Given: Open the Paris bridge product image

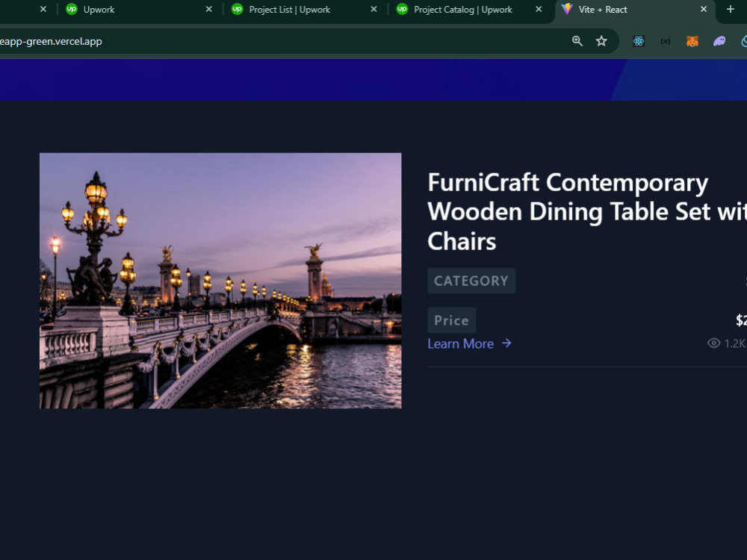Looking at the screenshot, I should (x=220, y=281).
